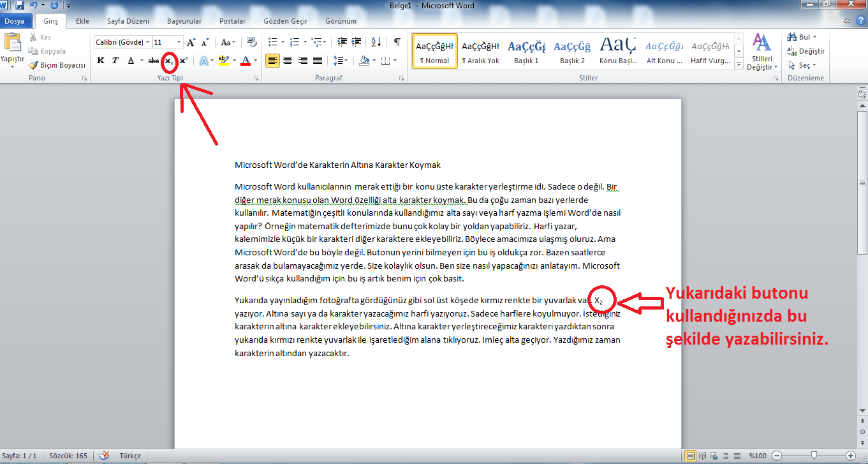This screenshot has height=464, width=868.
Task: Save the document from Quick Access Toolbar
Action: [x=19, y=5]
